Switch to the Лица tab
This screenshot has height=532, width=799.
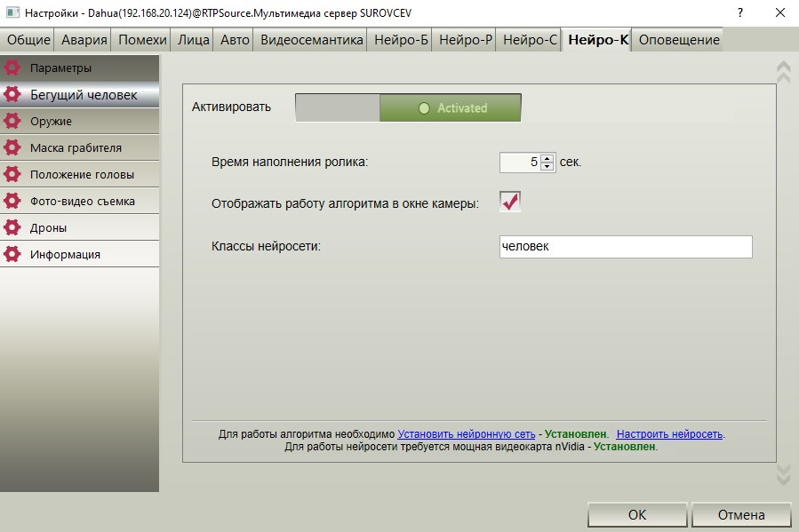193,40
